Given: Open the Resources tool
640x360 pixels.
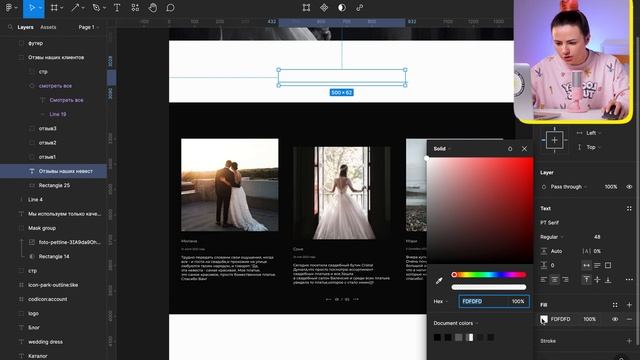Looking at the screenshot, I should coord(135,8).
